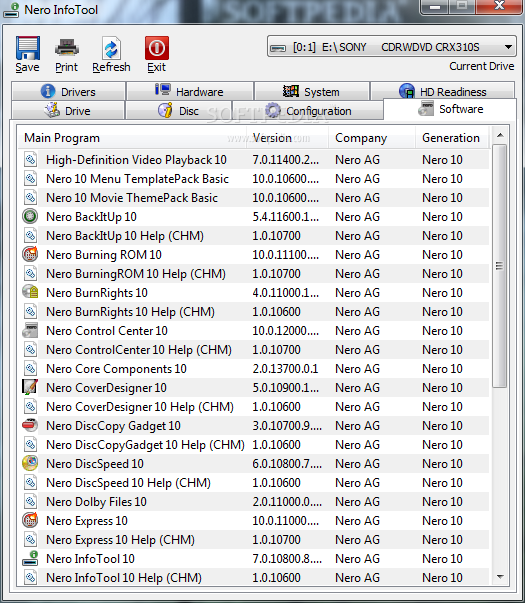Sort by Generation column header
Image resolution: width=525 pixels, height=603 pixels.
(452, 138)
